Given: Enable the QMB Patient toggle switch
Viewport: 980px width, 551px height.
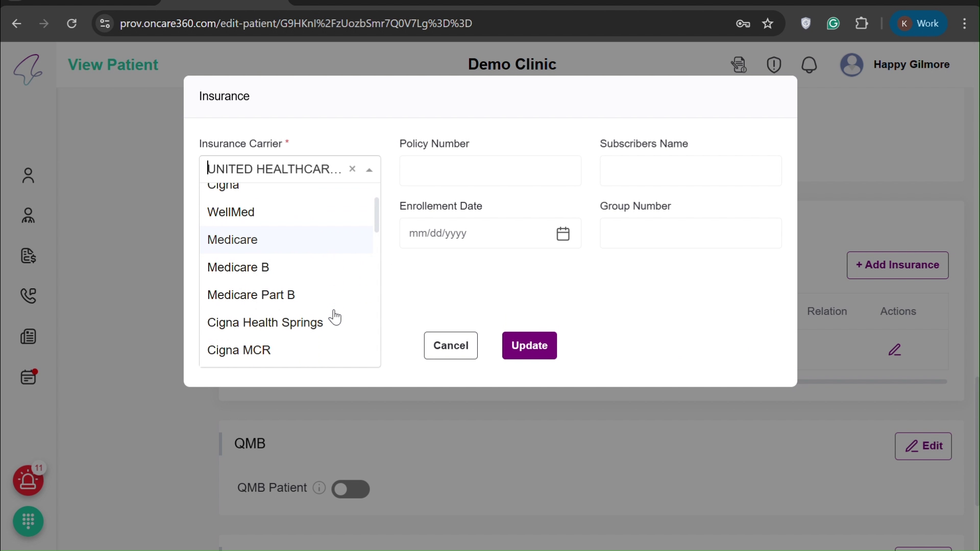Looking at the screenshot, I should click(x=350, y=489).
